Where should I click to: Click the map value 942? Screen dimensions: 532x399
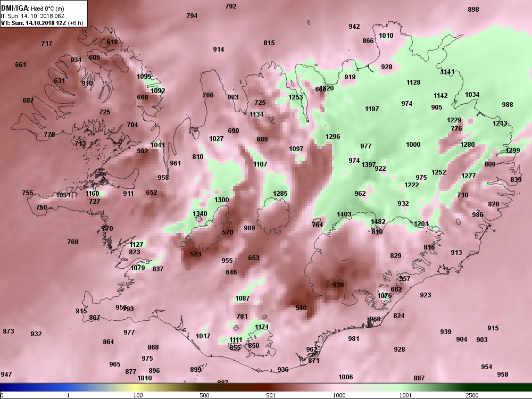354,27
